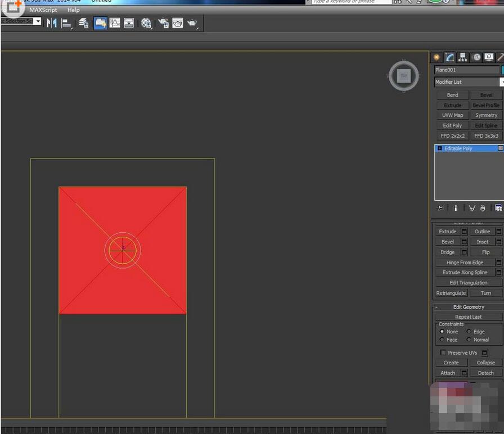Image resolution: width=504 pixels, height=434 pixels.
Task: Remove the current modifier from the stack
Action: 483,208
